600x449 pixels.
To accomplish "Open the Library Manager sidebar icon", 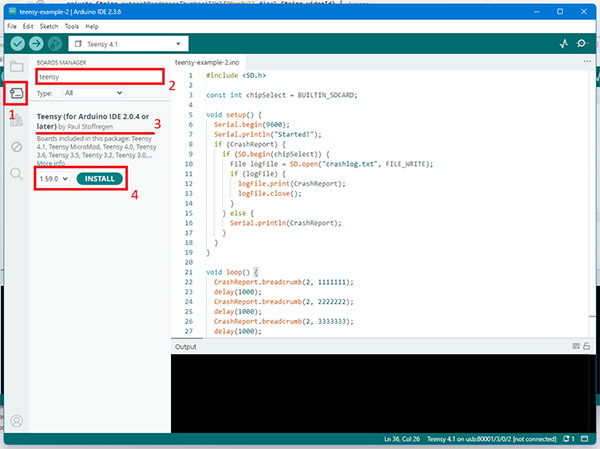I will [x=16, y=120].
